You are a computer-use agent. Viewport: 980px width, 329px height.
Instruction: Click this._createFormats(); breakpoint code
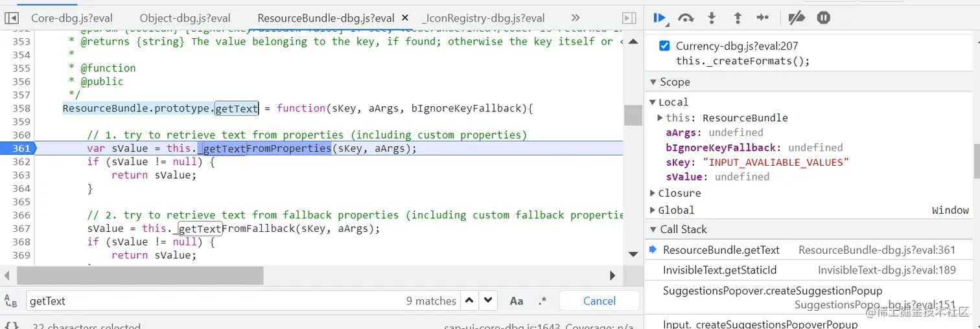tap(743, 61)
